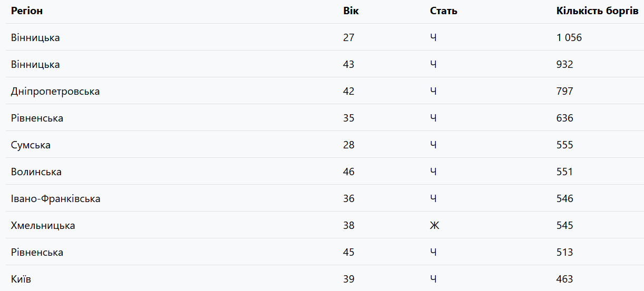Click the debt value "797"

[x=564, y=92]
